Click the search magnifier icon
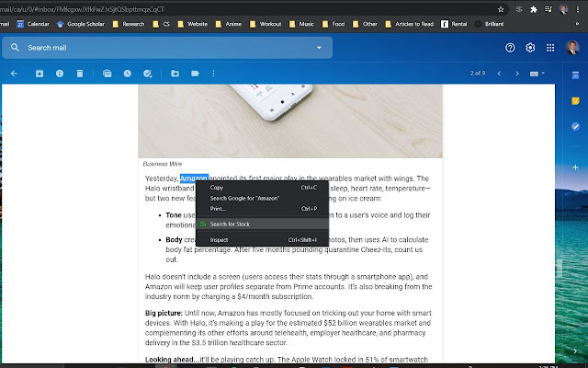Screen dimensions: 588x368 tap(15, 47)
